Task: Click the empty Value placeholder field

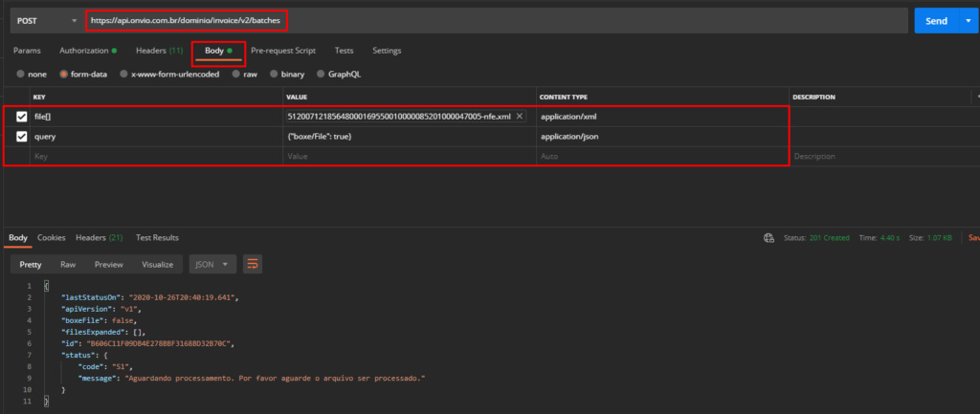Action: [x=410, y=156]
